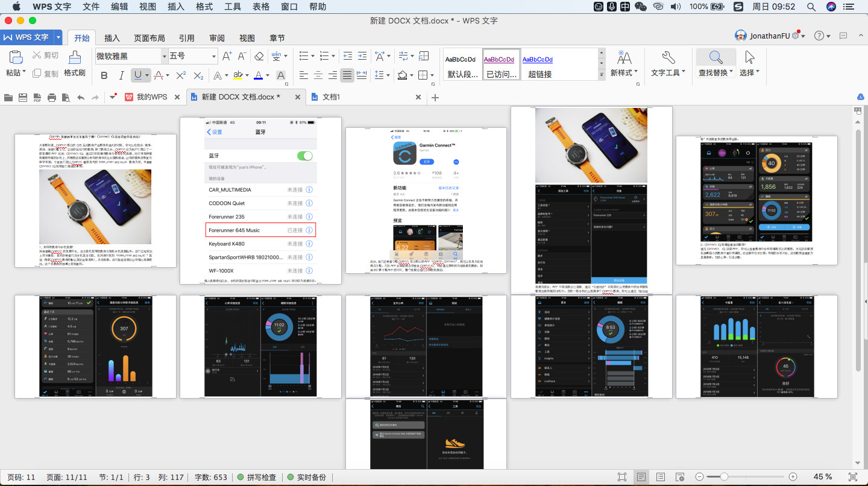Click the Print Preview icon
868x486 pixels.
66,97
